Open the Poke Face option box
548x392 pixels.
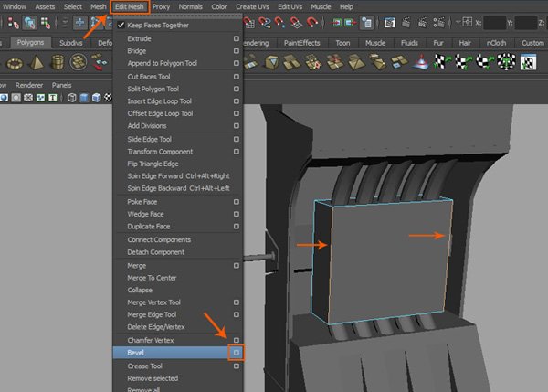coord(237,202)
